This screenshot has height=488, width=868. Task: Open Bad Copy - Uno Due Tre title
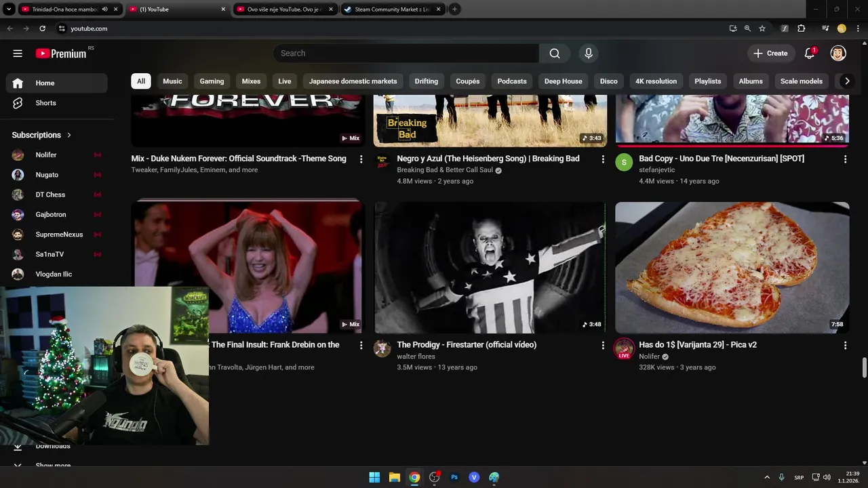722,159
